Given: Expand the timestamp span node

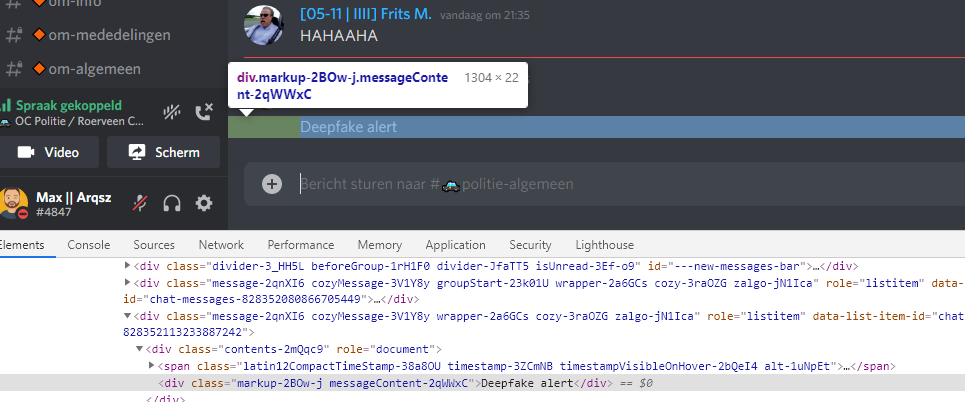Looking at the screenshot, I should tap(151, 366).
